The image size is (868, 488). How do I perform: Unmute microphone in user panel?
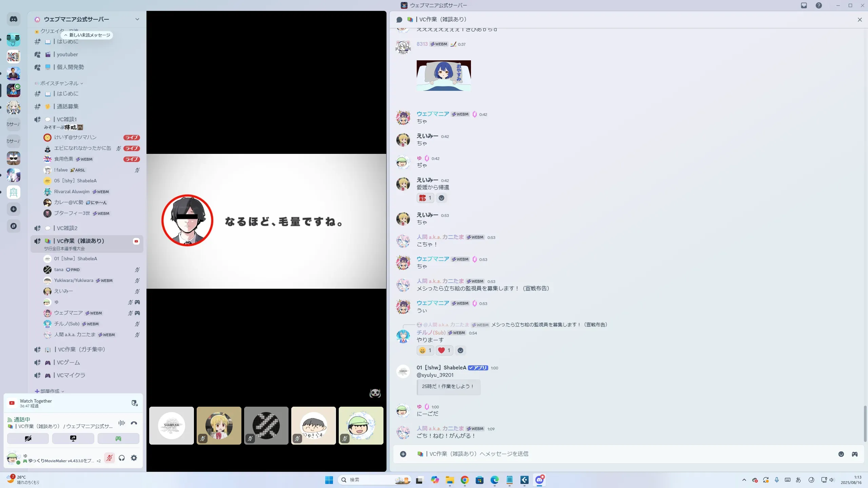tap(109, 458)
